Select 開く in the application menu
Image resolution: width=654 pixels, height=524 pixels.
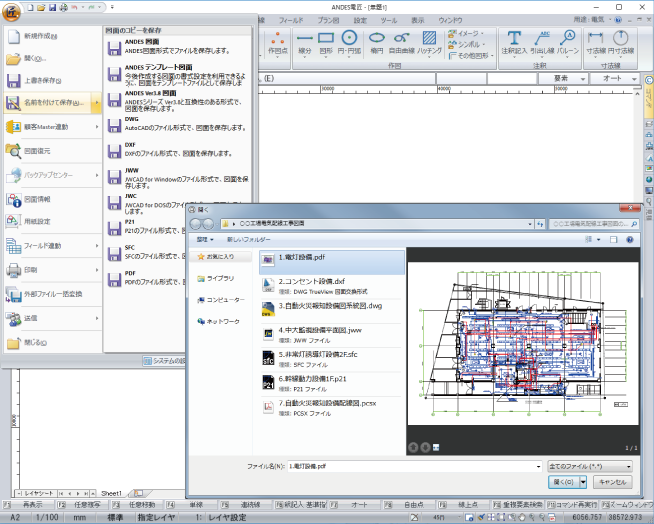pos(53,58)
